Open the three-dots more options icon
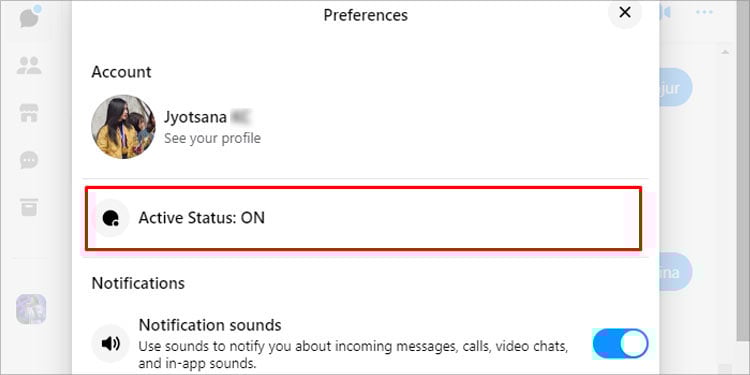 coord(704,12)
